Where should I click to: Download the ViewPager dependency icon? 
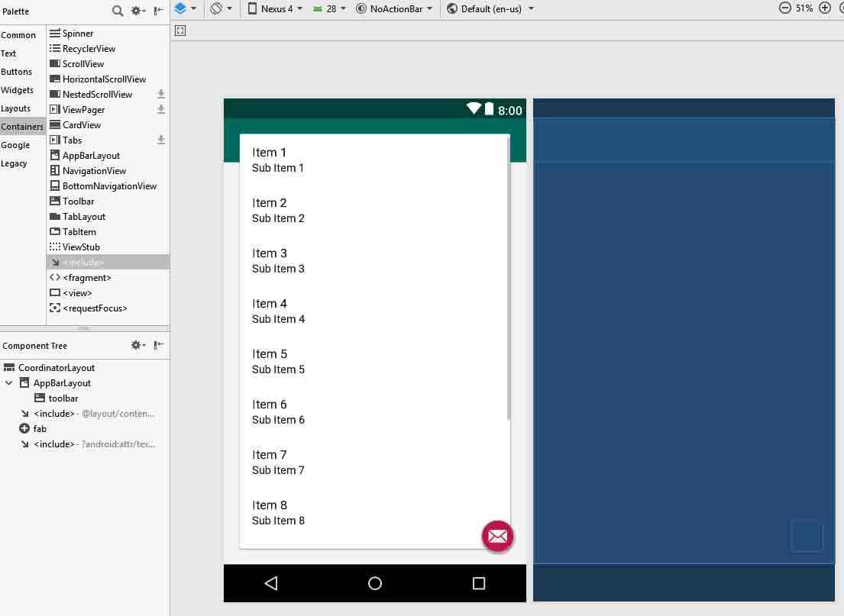(161, 110)
